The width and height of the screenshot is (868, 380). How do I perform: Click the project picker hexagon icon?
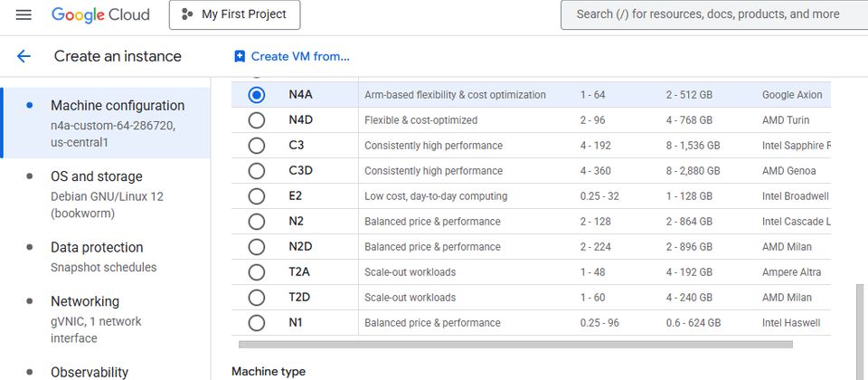click(187, 14)
